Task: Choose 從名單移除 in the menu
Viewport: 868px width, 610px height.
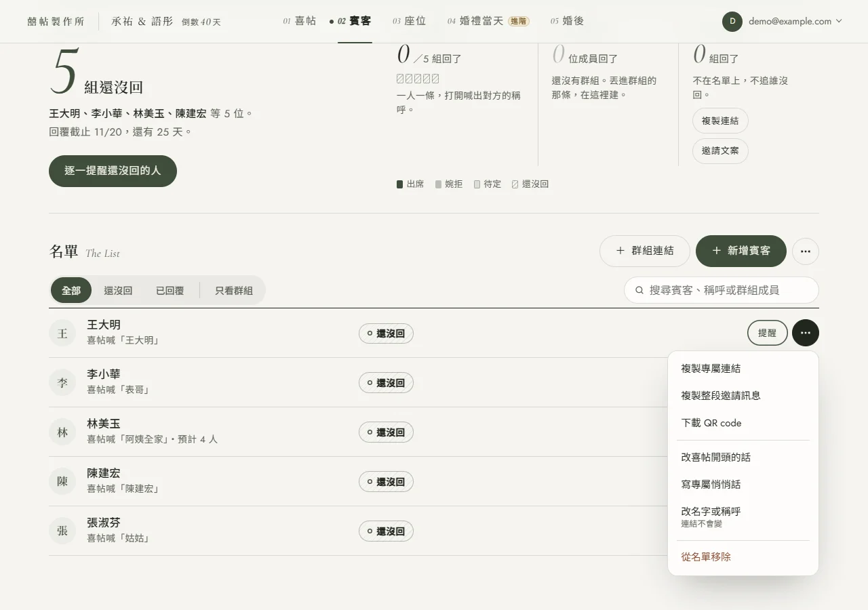Action: point(743,557)
